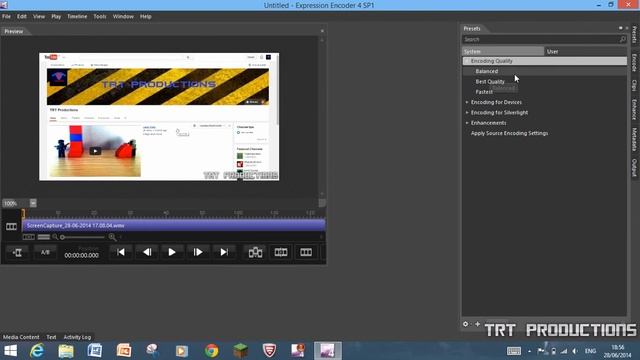The width and height of the screenshot is (640, 360).
Task: Open the Output vertical side tab
Action: 634,168
